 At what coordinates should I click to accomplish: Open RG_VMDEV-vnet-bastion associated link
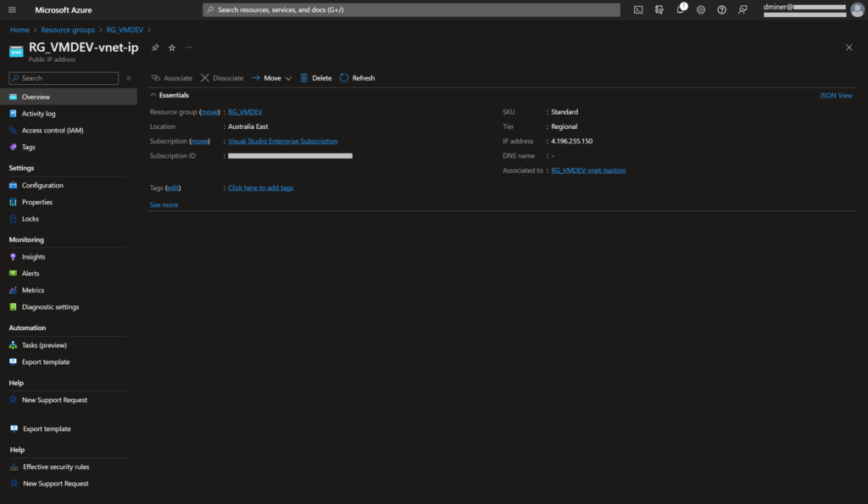(588, 171)
